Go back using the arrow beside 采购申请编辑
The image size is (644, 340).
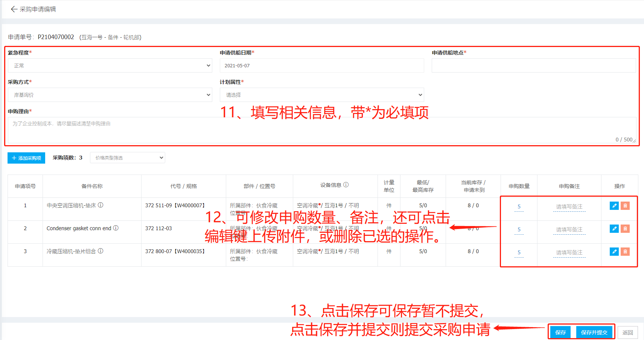[x=14, y=9]
